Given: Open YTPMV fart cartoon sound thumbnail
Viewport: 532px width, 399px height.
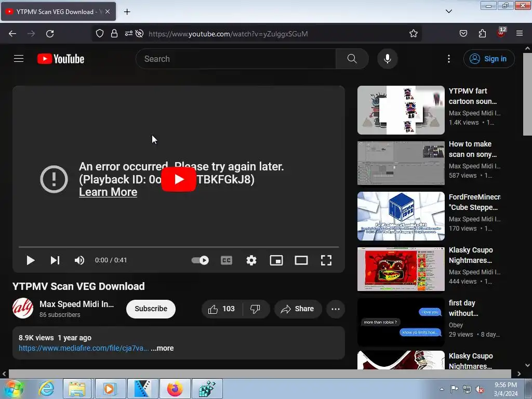Looking at the screenshot, I should (x=401, y=110).
